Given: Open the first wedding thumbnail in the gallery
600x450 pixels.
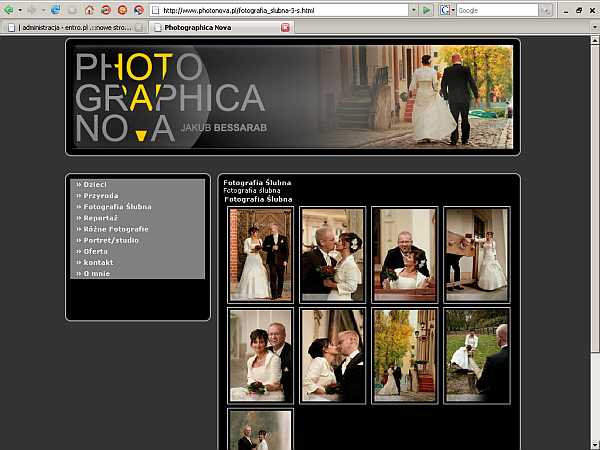Looking at the screenshot, I should 261,255.
